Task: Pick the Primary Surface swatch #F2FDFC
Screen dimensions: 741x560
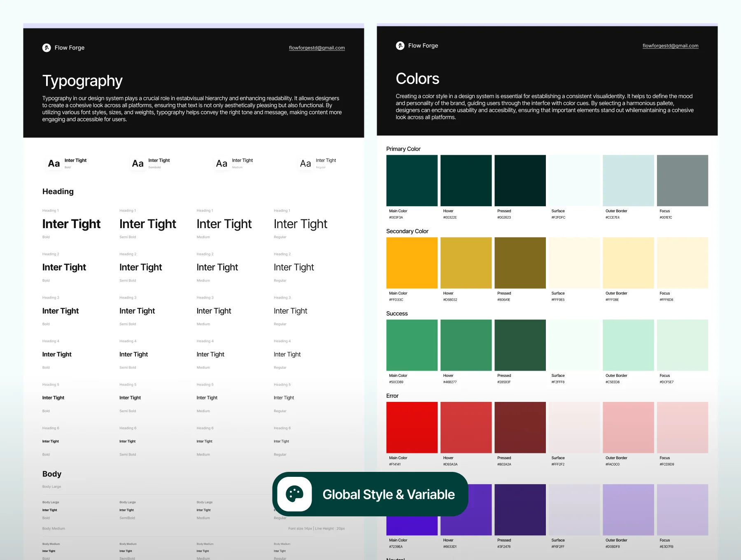Action: coord(574,181)
